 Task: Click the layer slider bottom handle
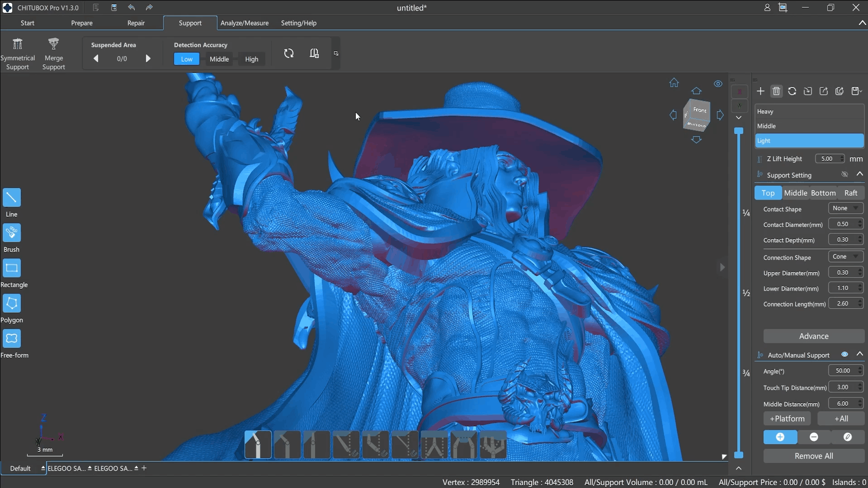click(x=739, y=455)
